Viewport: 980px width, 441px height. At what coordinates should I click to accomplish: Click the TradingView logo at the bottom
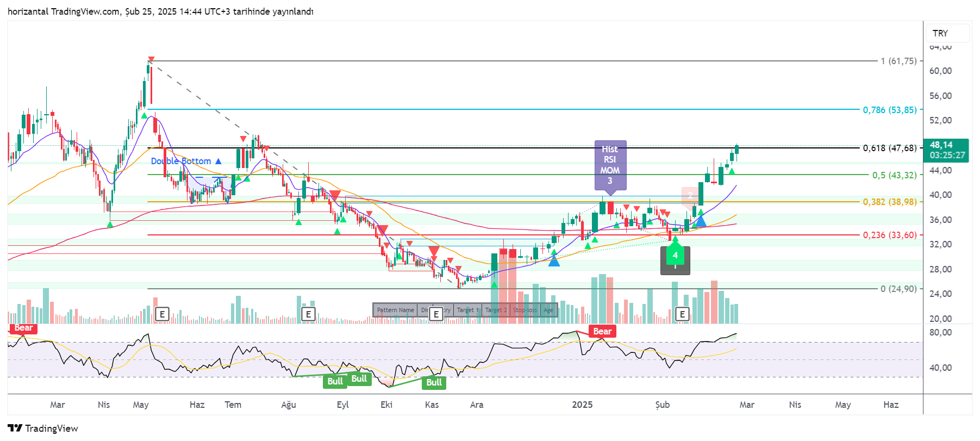tap(43, 428)
